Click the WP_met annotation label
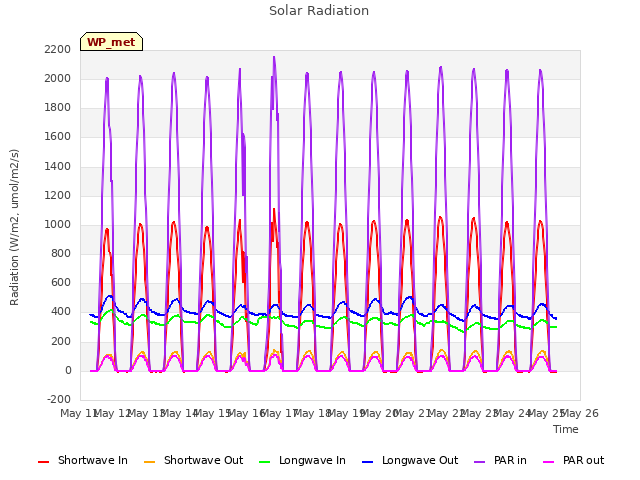 [x=111, y=42]
